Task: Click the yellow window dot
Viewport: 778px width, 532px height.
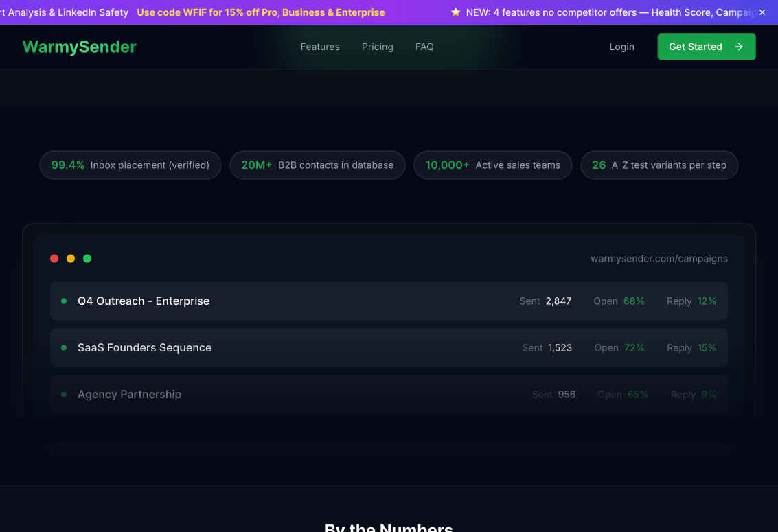Action: 71,259
